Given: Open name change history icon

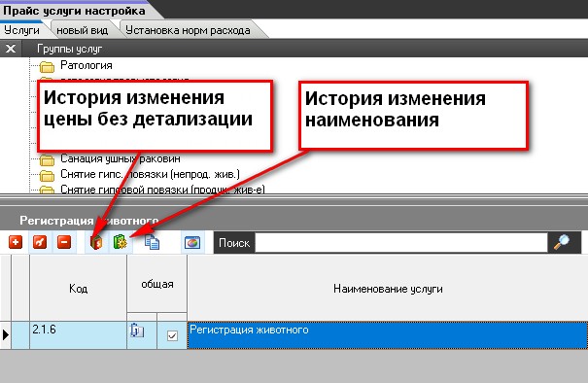Looking at the screenshot, I should point(121,243).
